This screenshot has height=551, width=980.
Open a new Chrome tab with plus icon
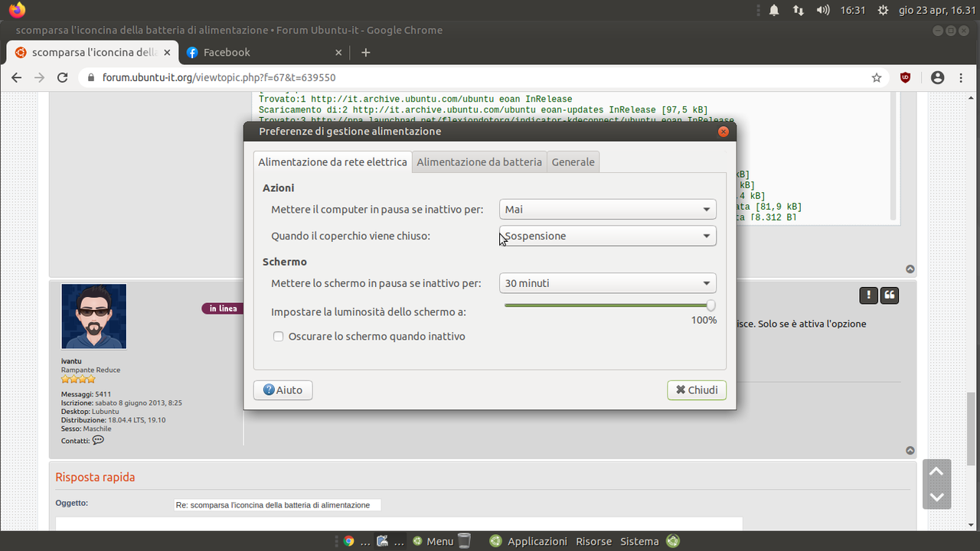click(x=365, y=52)
